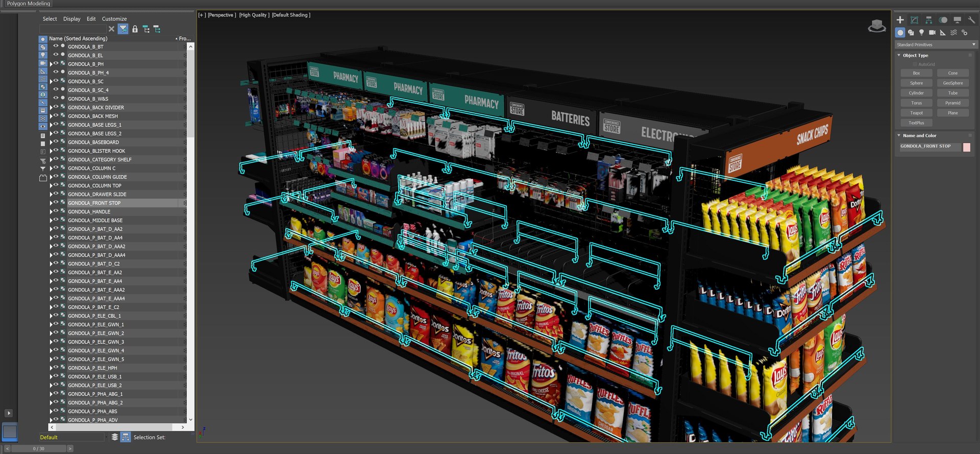980x454 pixels.
Task: Toggle Display Cameras filter in Scene Explorer
Action: pyautogui.click(x=43, y=63)
